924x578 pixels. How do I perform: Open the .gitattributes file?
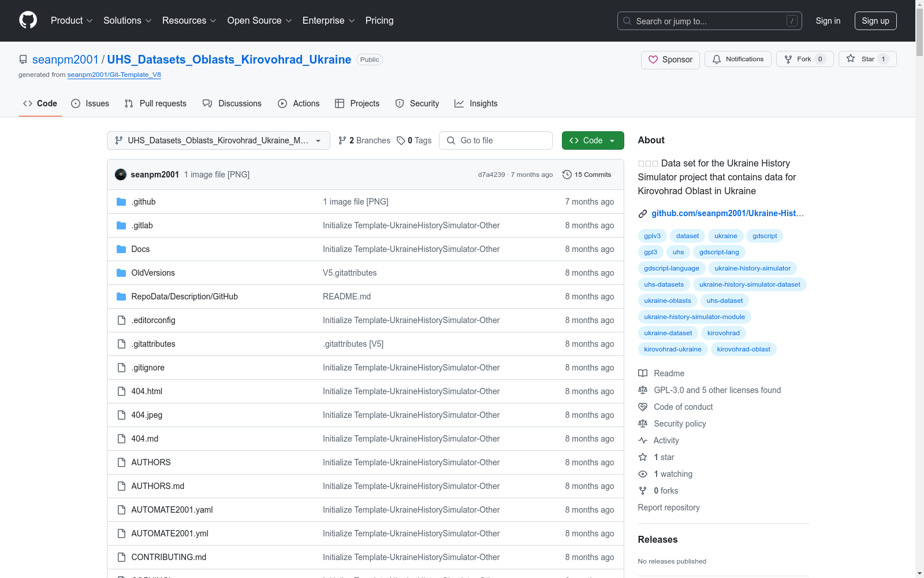[153, 344]
